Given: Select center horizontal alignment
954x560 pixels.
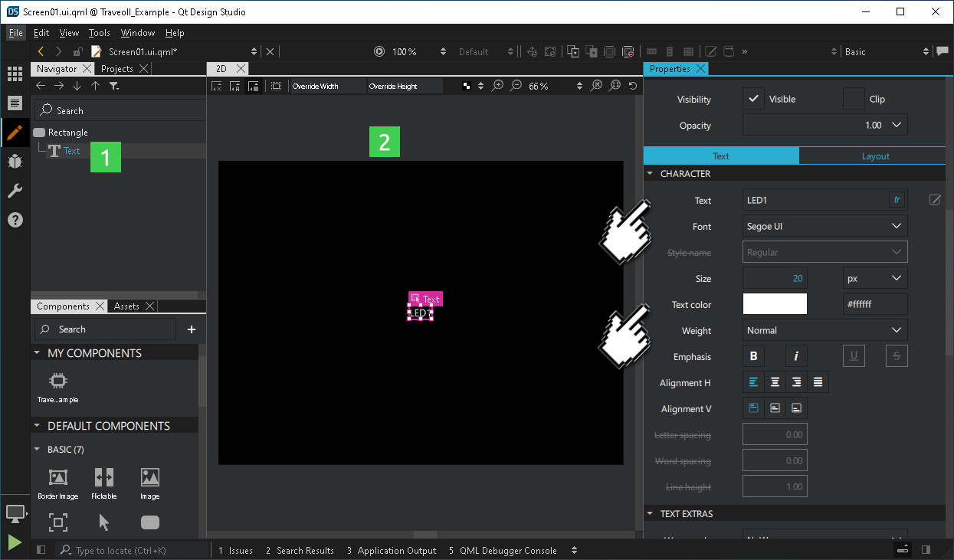Looking at the screenshot, I should click(x=775, y=382).
